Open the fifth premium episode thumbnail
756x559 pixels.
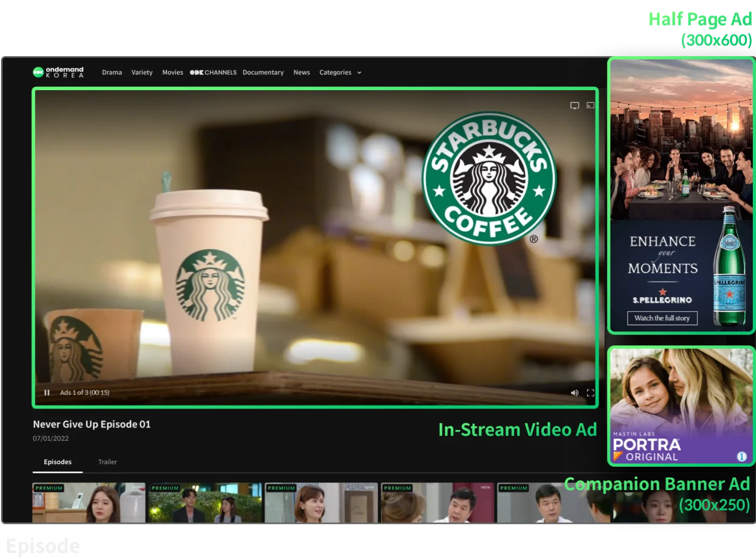[x=553, y=503]
